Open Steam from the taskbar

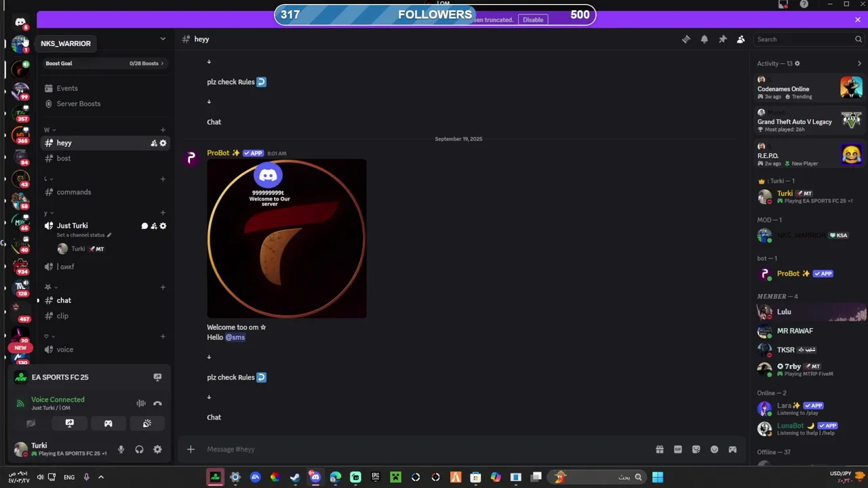295,477
